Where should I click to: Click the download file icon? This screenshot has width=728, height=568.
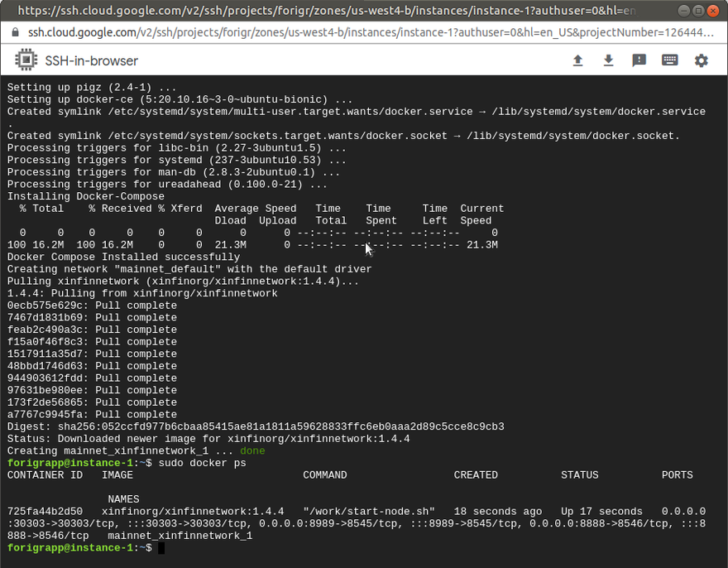(x=609, y=60)
